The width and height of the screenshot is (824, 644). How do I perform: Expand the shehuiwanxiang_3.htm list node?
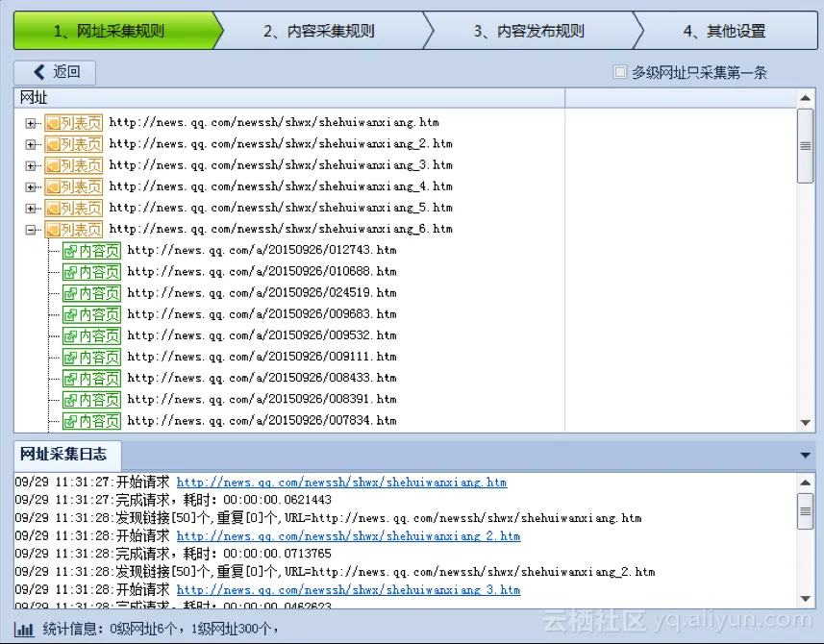(x=31, y=166)
